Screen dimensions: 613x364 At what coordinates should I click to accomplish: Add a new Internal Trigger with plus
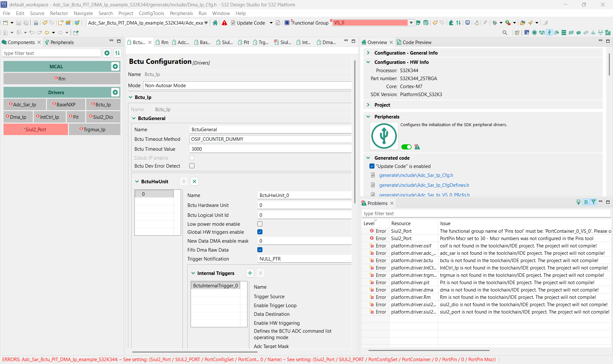tap(250, 273)
